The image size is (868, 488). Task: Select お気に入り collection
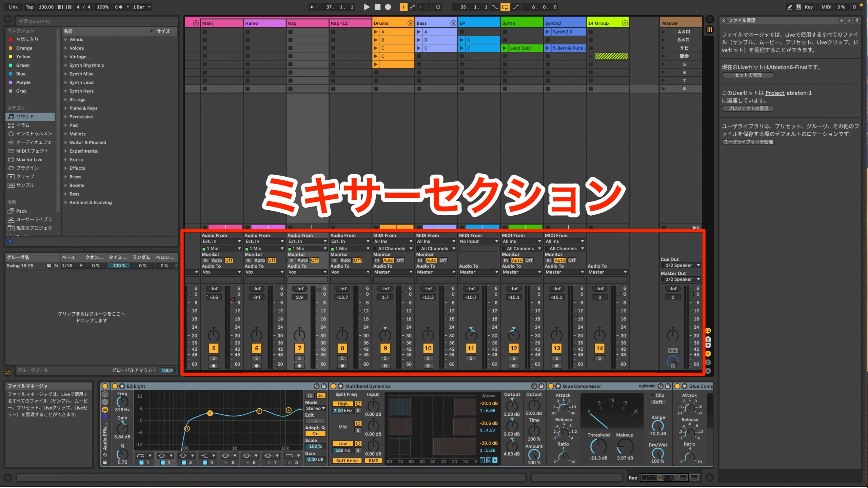[x=27, y=39]
